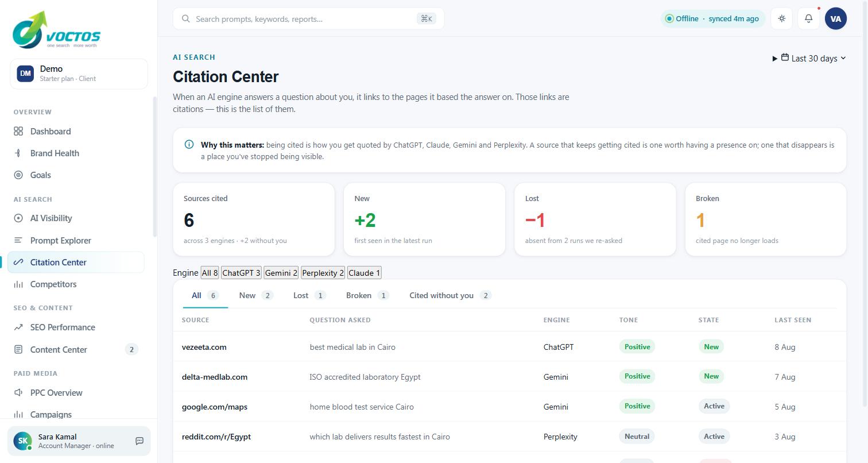Switch to the Broken 1 tab

point(367,295)
